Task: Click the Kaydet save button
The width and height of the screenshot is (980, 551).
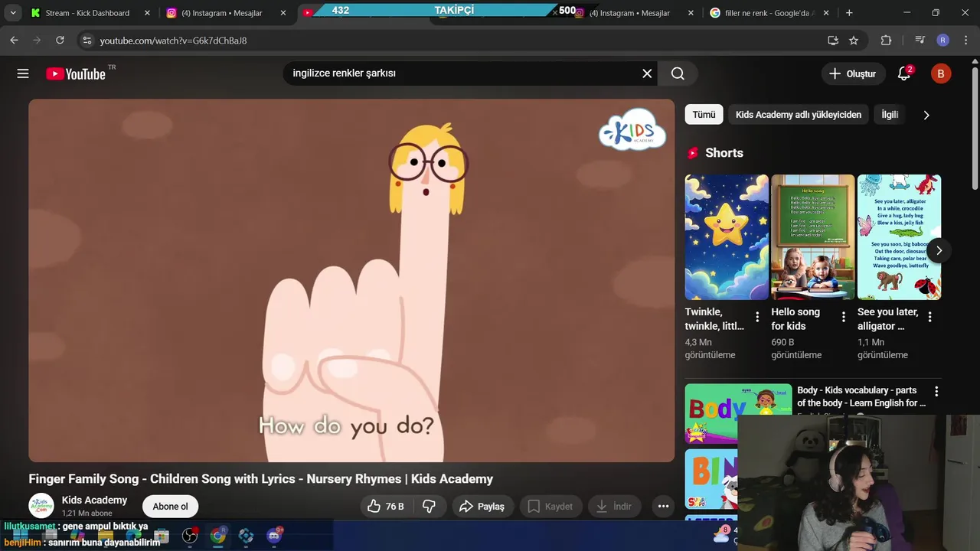Action: pos(550,506)
